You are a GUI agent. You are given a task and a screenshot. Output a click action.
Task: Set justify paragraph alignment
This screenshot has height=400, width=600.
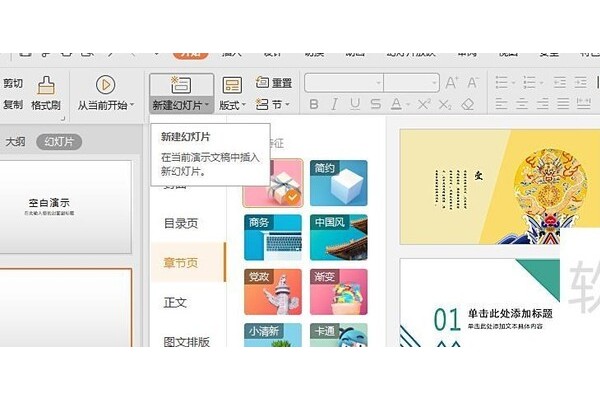click(x=563, y=103)
